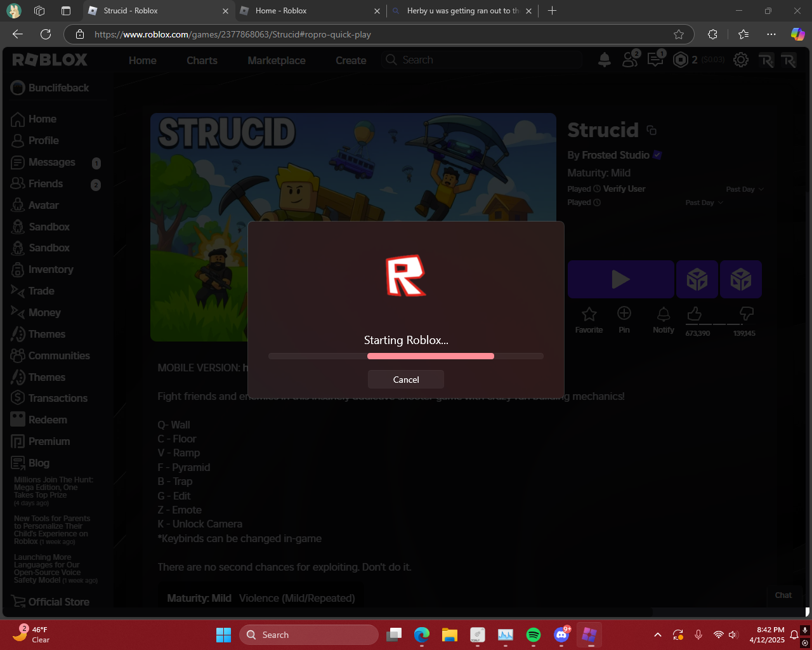Go to Home in the left sidebar

coord(34,119)
